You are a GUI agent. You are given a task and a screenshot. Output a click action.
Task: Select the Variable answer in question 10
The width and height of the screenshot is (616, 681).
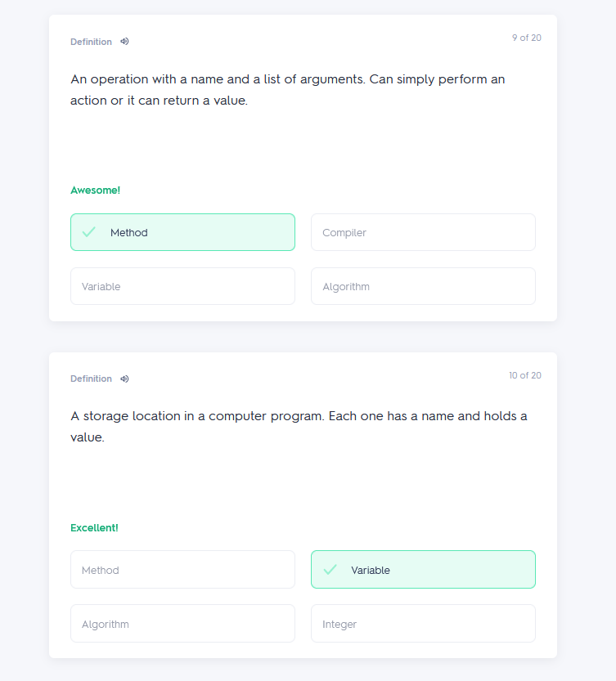coord(423,570)
